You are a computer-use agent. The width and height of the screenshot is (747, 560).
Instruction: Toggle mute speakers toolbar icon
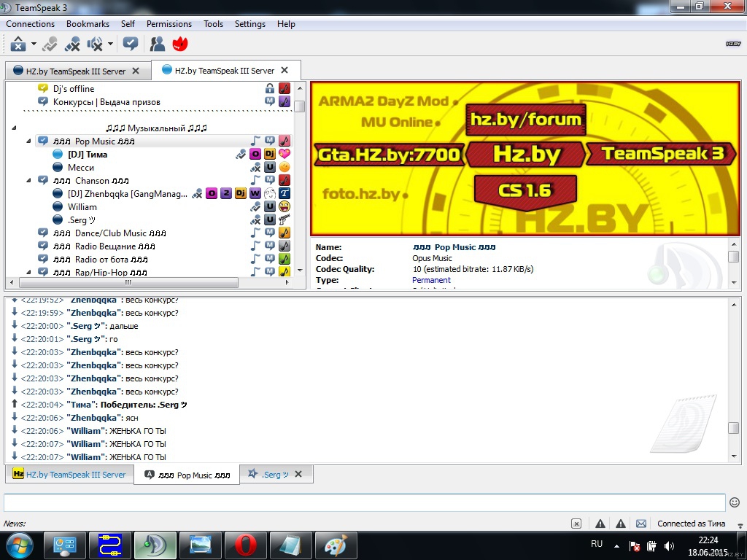click(95, 44)
